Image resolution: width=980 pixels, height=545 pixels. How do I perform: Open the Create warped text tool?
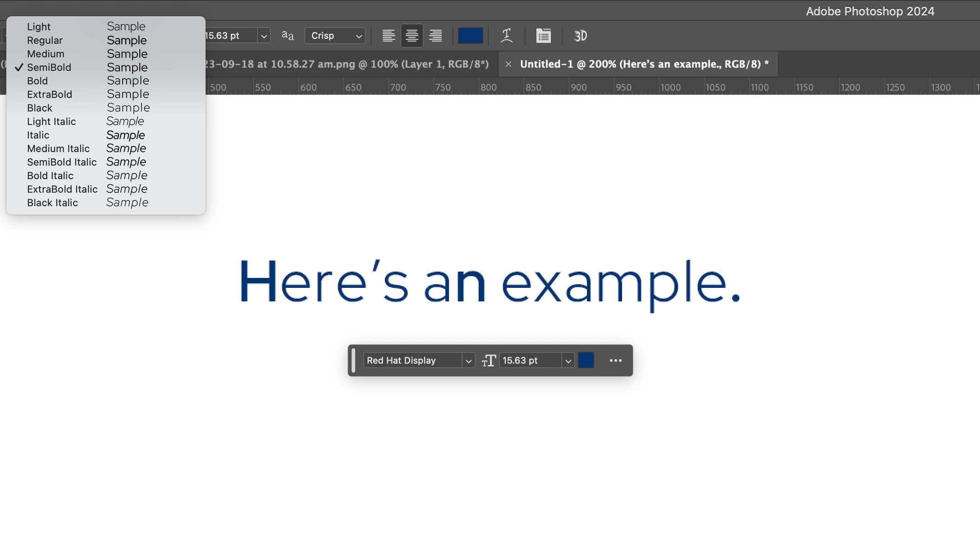[x=507, y=36]
